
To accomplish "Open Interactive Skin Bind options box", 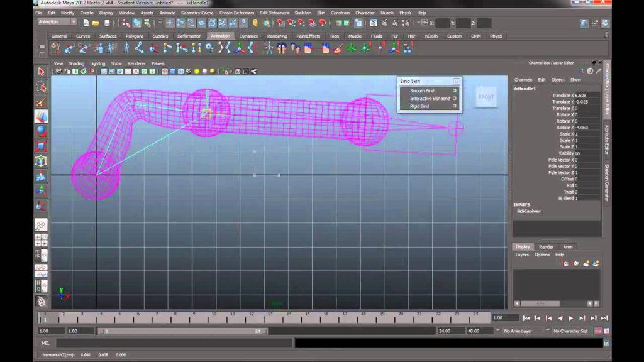I will [454, 99].
